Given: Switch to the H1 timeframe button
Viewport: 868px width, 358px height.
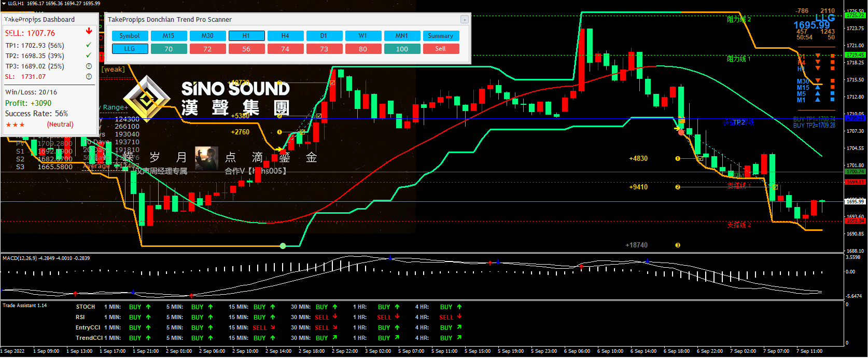Looking at the screenshot, I should pyautogui.click(x=246, y=36).
